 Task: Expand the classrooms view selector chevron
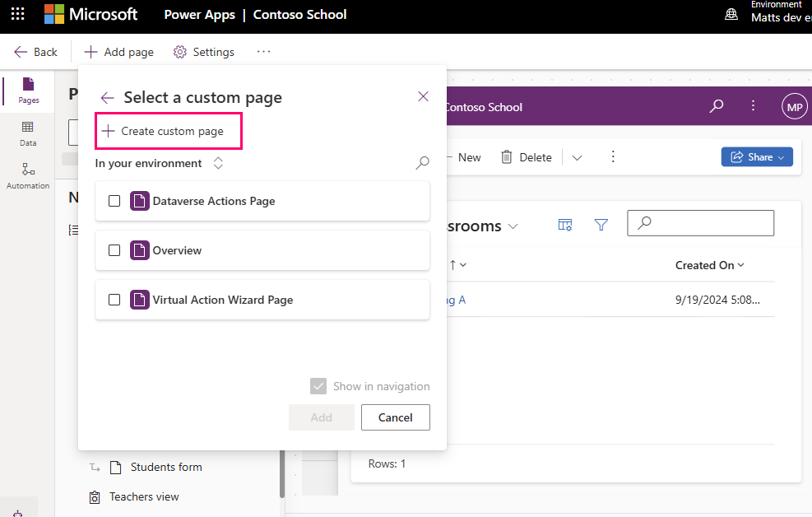click(x=513, y=226)
